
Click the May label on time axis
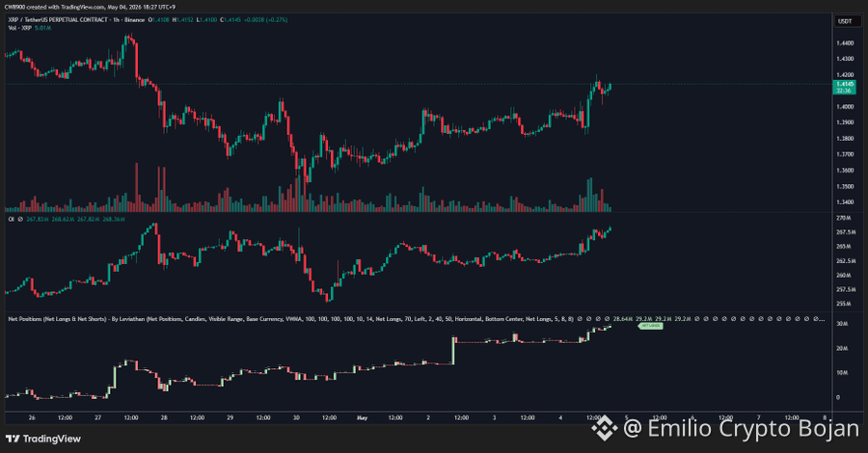click(362, 418)
